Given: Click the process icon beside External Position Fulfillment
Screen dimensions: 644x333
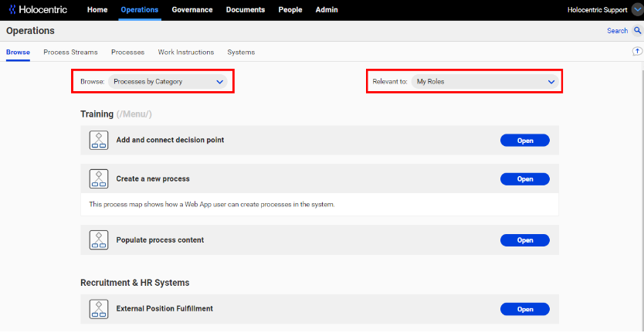Looking at the screenshot, I should [x=99, y=309].
